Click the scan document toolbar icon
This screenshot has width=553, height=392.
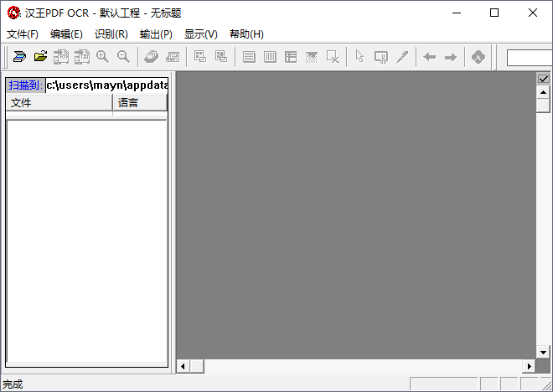tap(19, 57)
